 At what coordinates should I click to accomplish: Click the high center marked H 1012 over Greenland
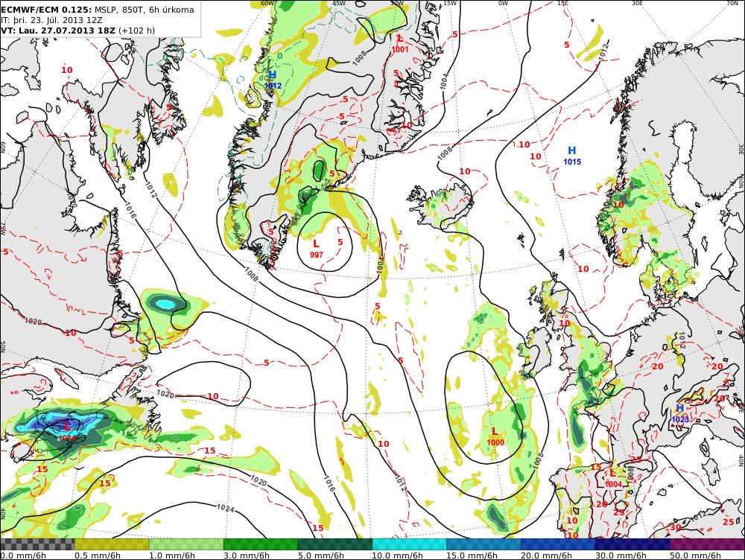point(273,80)
